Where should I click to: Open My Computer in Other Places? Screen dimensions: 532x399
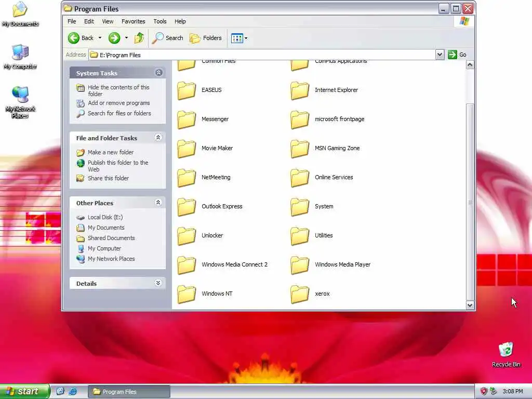tap(104, 248)
